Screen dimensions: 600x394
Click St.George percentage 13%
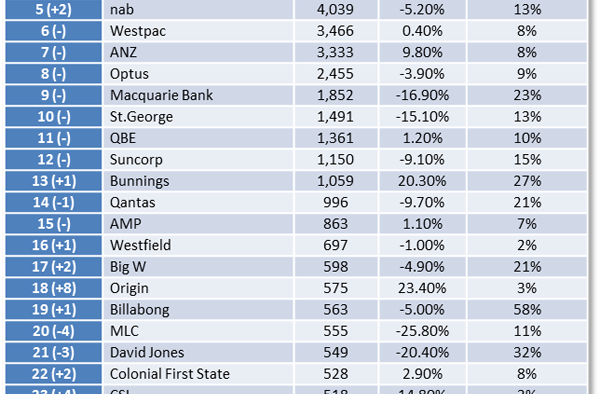pyautogui.click(x=527, y=117)
